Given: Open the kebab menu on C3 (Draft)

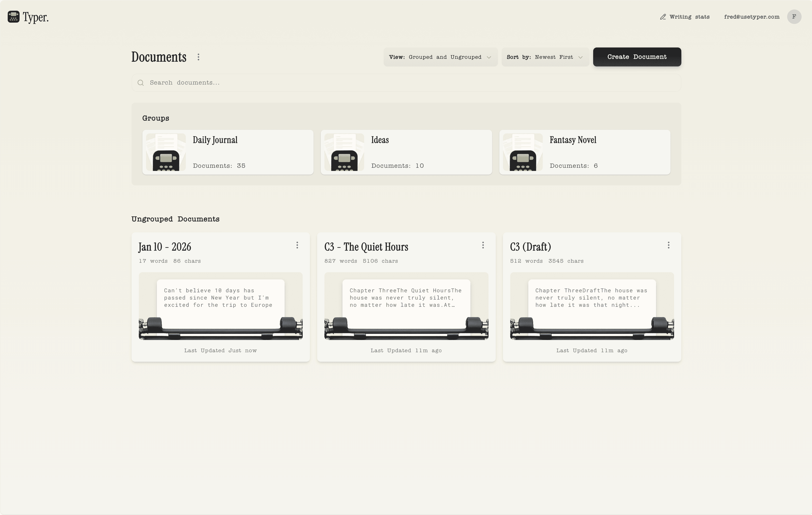Looking at the screenshot, I should [669, 245].
